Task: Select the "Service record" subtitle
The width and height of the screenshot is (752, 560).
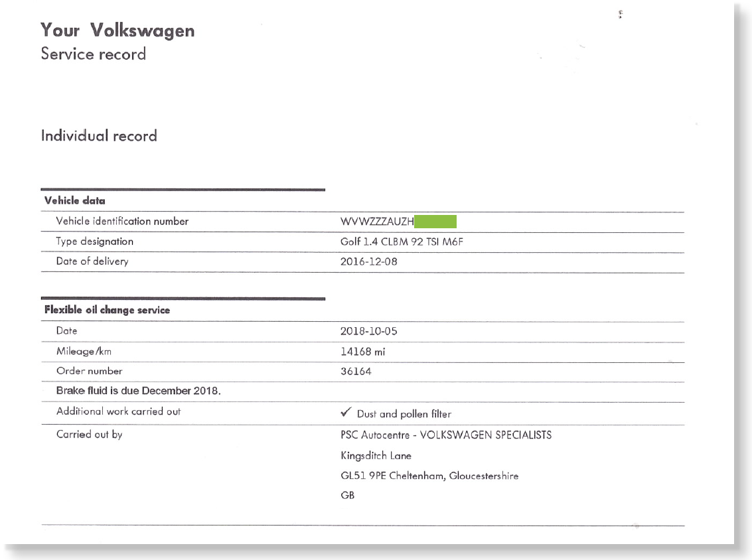Action: click(93, 54)
